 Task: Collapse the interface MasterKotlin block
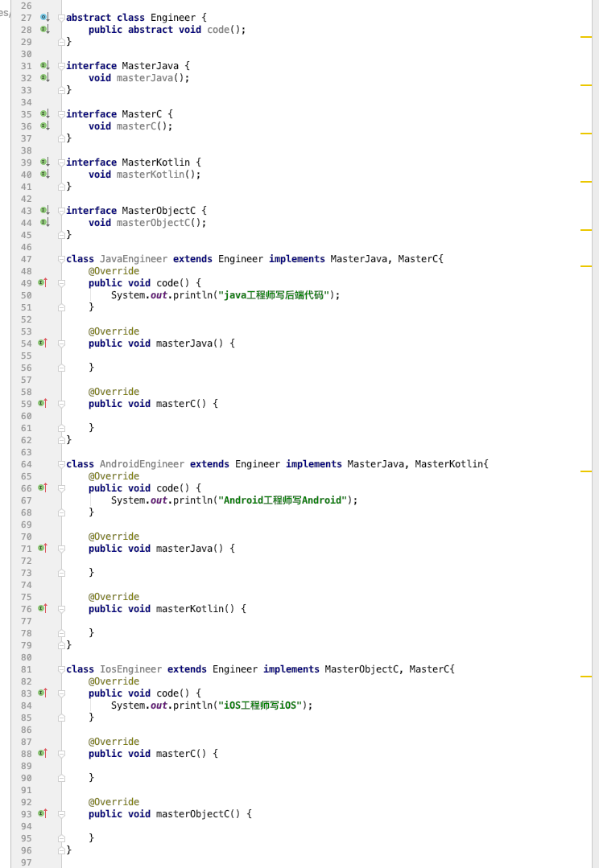61,162
